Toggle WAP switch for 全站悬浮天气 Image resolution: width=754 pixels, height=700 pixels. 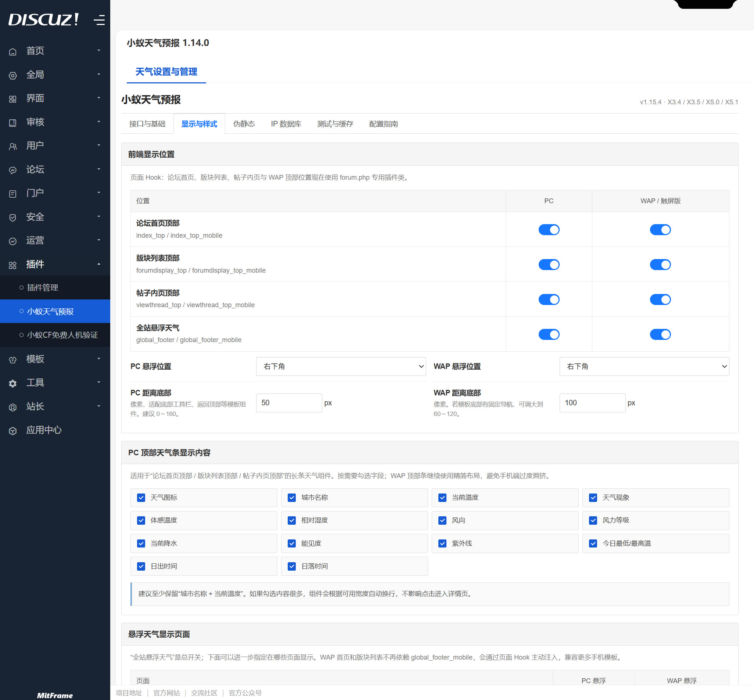coord(660,334)
